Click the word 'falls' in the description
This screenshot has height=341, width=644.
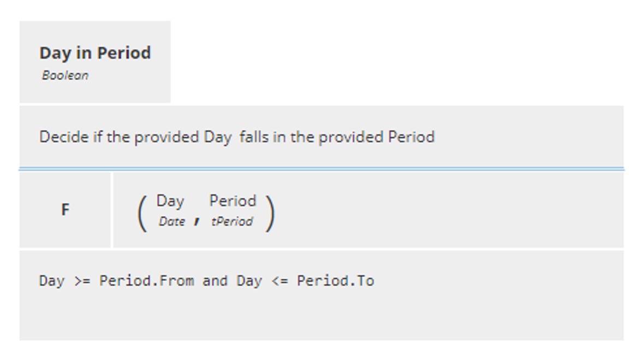click(254, 137)
